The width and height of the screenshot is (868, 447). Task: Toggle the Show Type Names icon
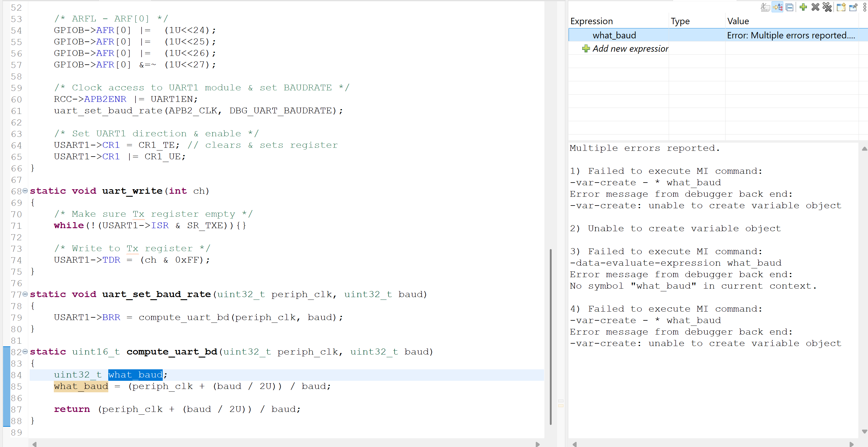765,7
